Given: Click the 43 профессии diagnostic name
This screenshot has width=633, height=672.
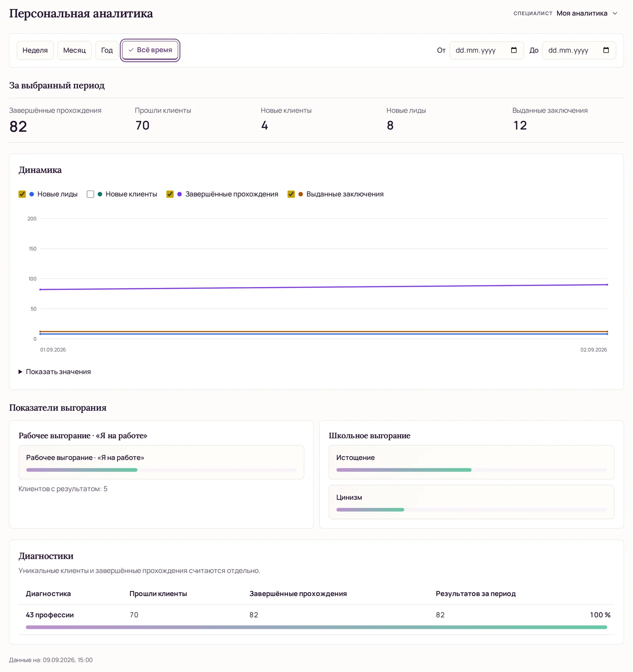Looking at the screenshot, I should (50, 615).
